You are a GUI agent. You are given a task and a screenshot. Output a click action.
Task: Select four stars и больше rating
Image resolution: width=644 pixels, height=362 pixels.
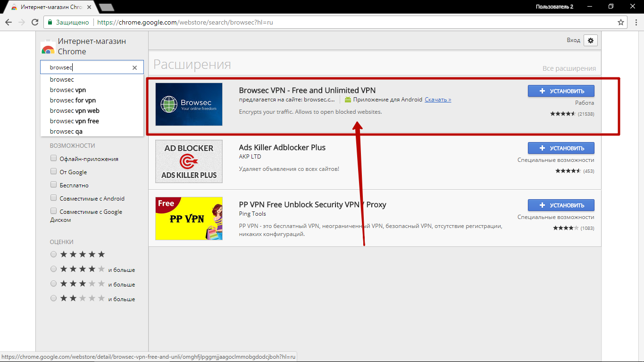pyautogui.click(x=53, y=269)
